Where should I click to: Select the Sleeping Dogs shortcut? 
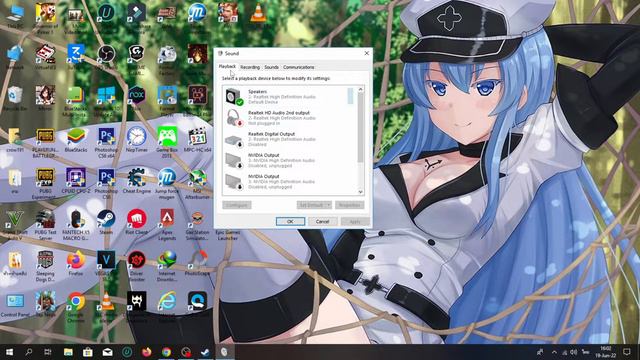point(45,266)
